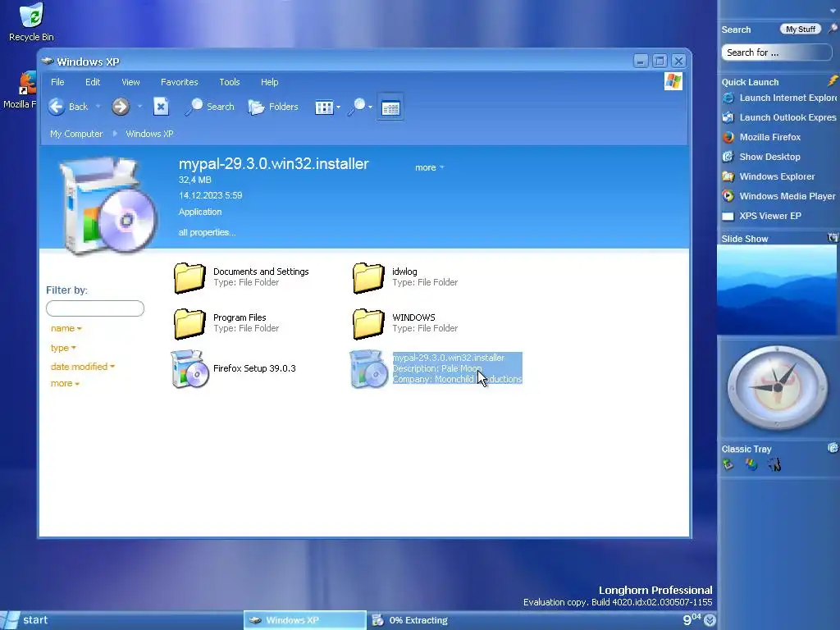
Task: Click the My Stuff search scope button
Action: 801,29
